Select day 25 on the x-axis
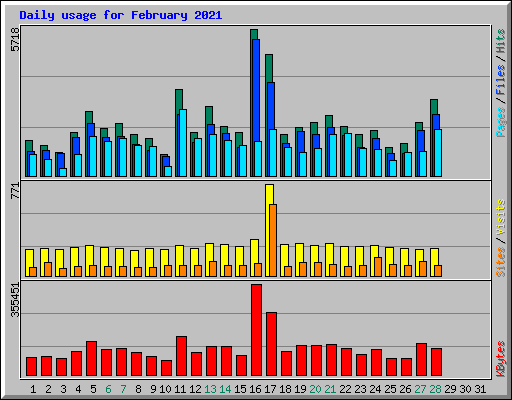The image size is (512, 400). coord(390,389)
